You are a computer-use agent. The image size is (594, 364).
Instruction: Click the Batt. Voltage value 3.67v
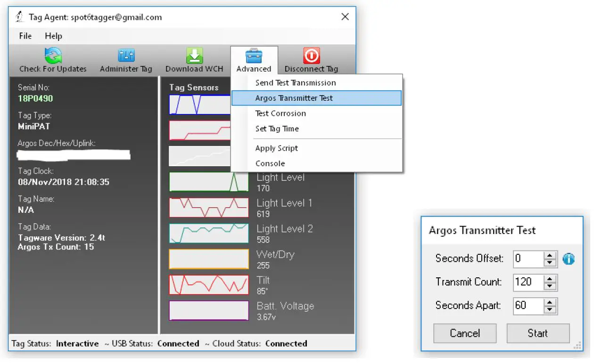tap(266, 317)
